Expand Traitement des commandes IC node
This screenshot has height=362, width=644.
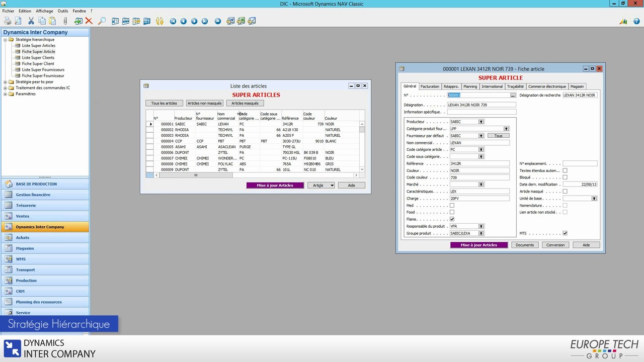[x=5, y=88]
